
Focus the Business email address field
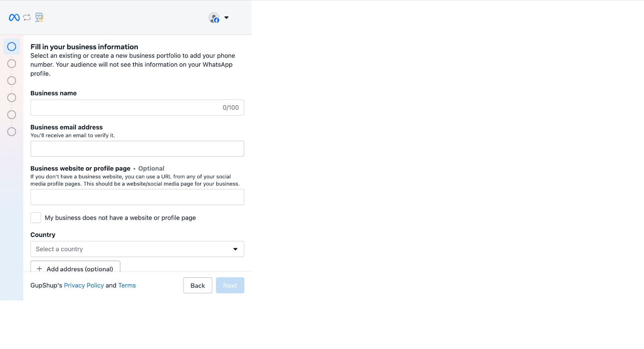(x=137, y=149)
